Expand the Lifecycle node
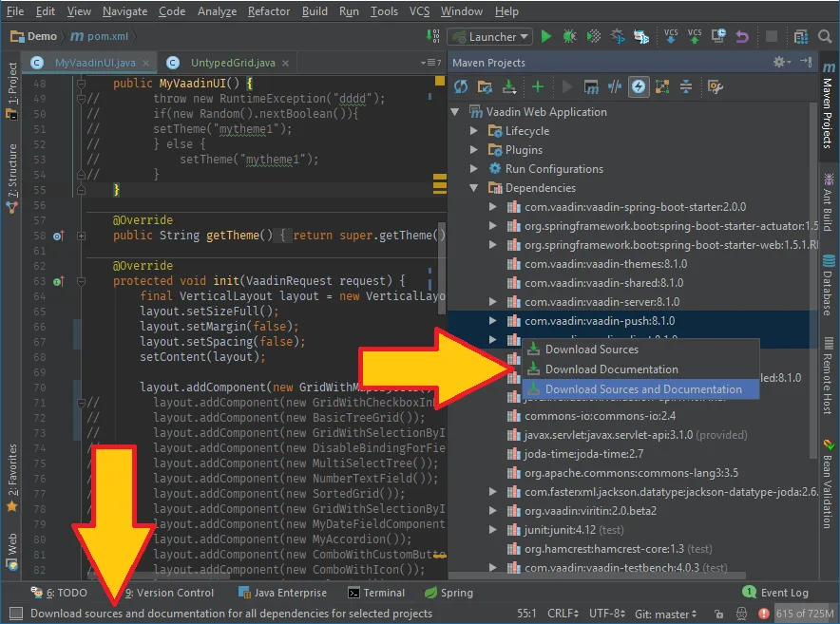The height and width of the screenshot is (624, 840). [475, 131]
